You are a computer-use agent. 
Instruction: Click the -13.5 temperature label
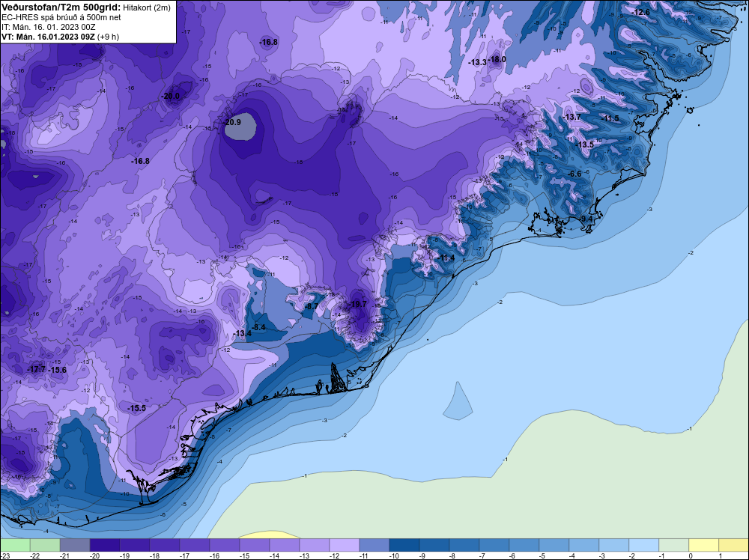pyautogui.click(x=585, y=144)
